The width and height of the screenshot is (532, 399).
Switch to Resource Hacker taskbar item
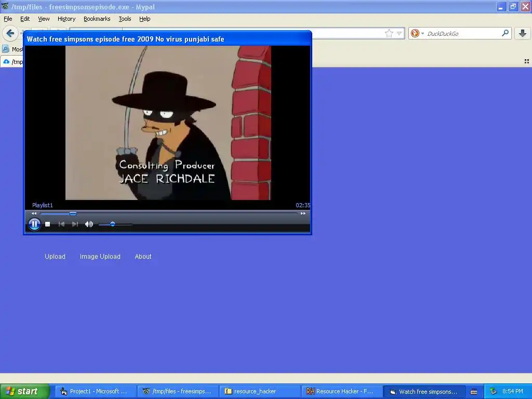click(x=342, y=392)
